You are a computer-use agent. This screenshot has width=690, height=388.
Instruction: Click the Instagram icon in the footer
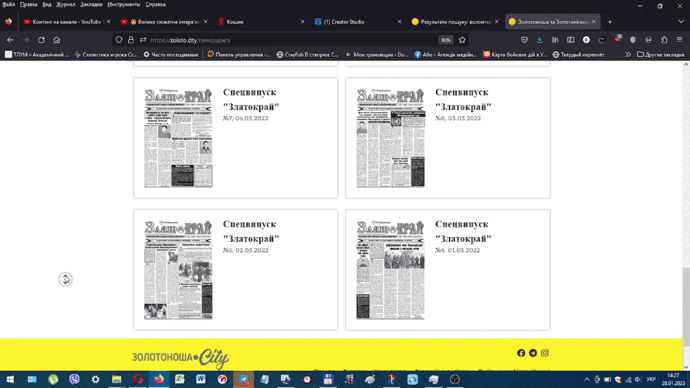[x=545, y=353]
